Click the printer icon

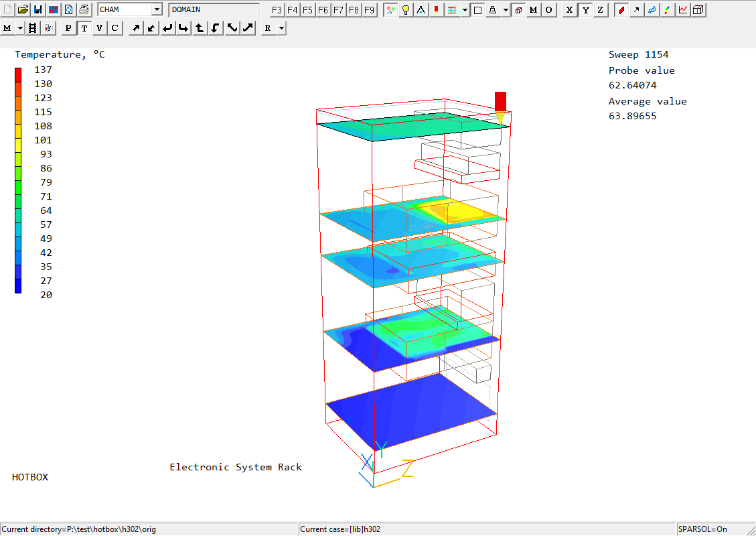[84, 9]
